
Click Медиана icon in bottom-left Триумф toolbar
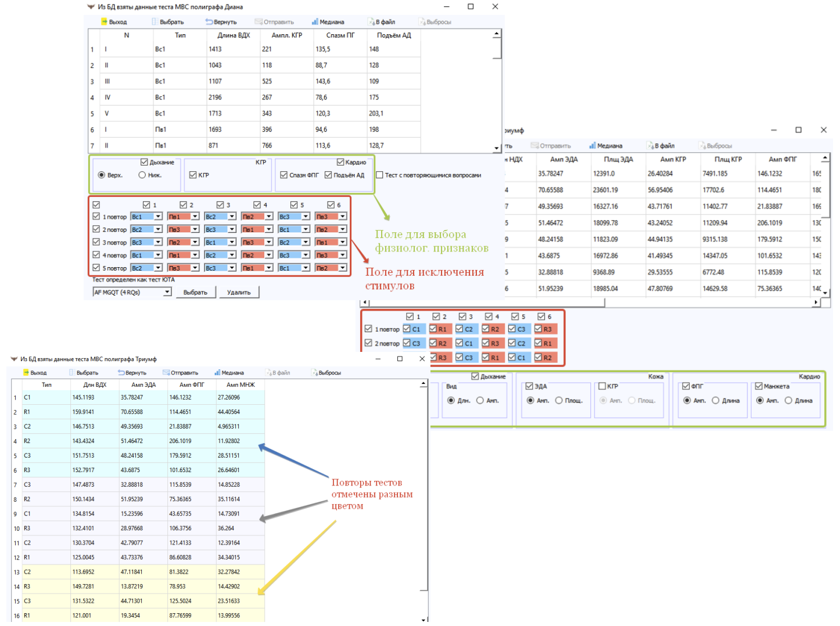click(217, 373)
